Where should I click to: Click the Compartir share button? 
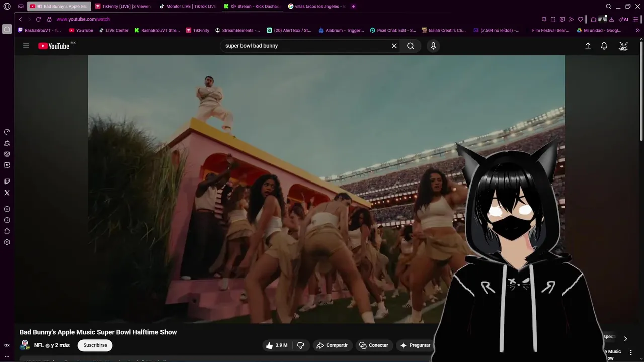click(x=332, y=345)
